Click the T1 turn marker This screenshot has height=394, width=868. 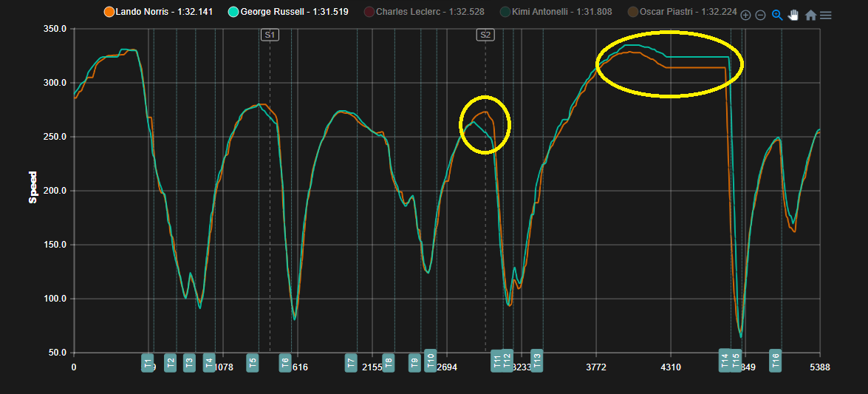(147, 362)
